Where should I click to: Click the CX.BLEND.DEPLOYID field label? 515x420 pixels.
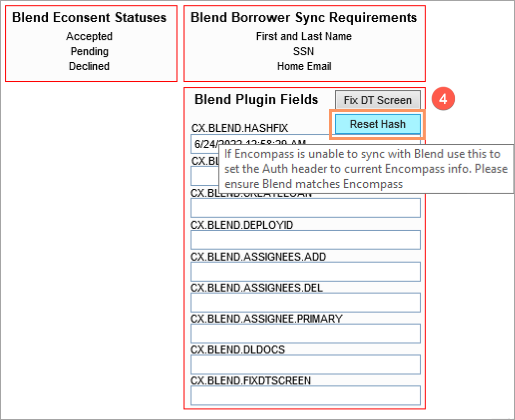(x=242, y=225)
